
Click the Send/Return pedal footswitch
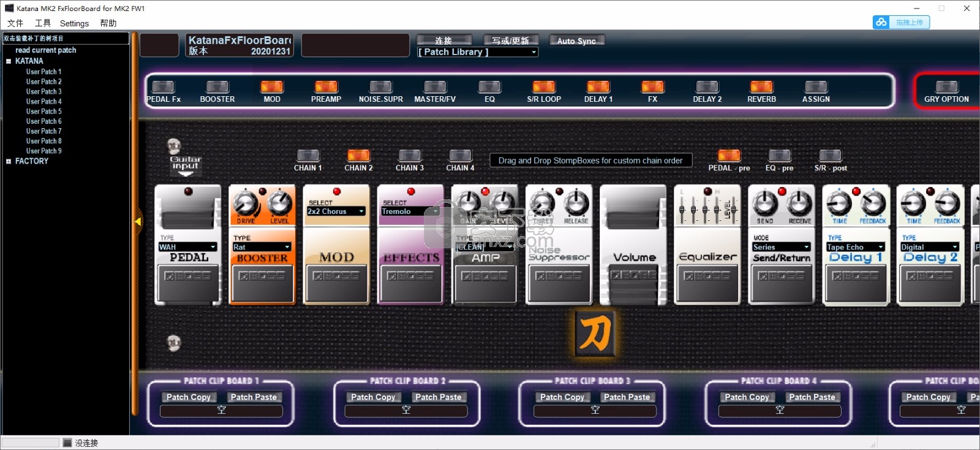(782, 284)
